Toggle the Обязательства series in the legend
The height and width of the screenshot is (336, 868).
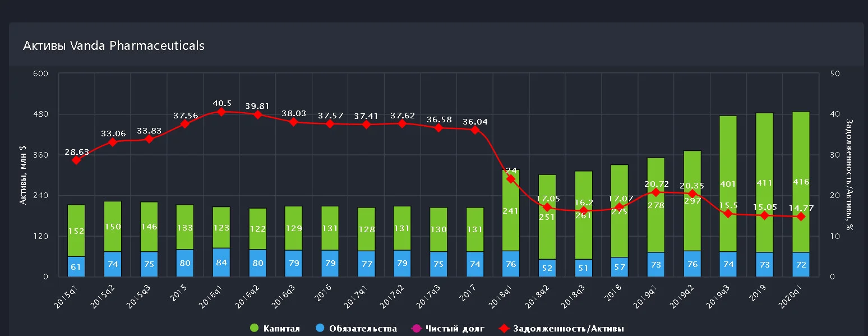click(357, 329)
